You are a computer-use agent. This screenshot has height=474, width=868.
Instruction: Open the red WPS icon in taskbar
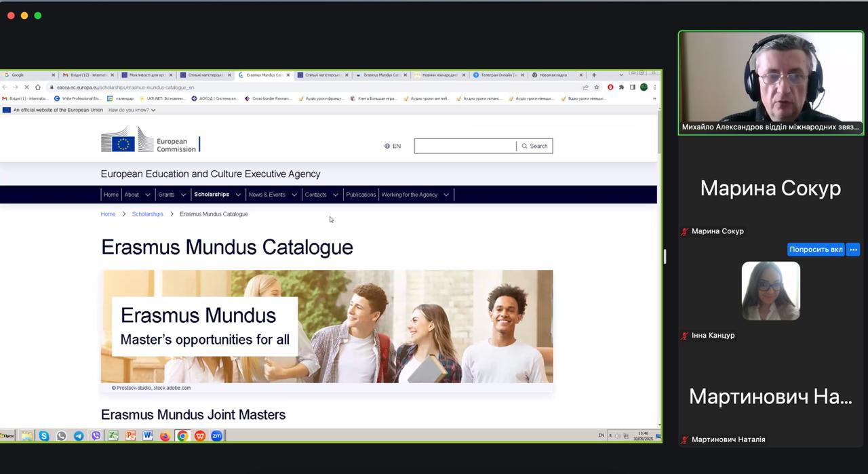pos(199,436)
